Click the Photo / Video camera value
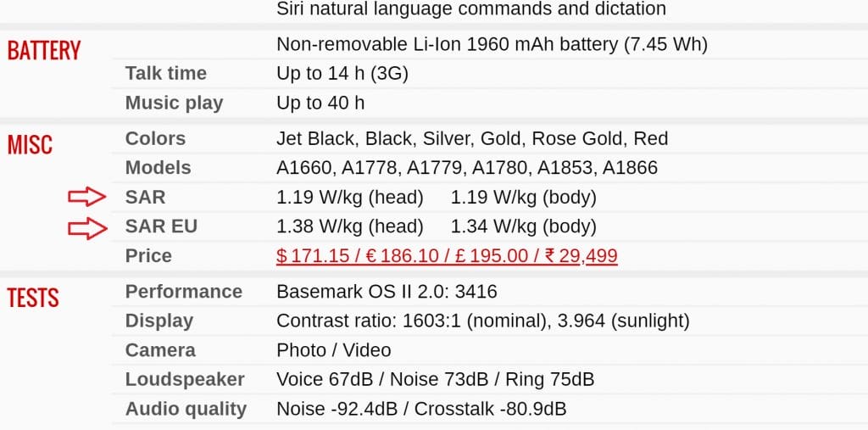The height and width of the screenshot is (430, 868). 334,350
